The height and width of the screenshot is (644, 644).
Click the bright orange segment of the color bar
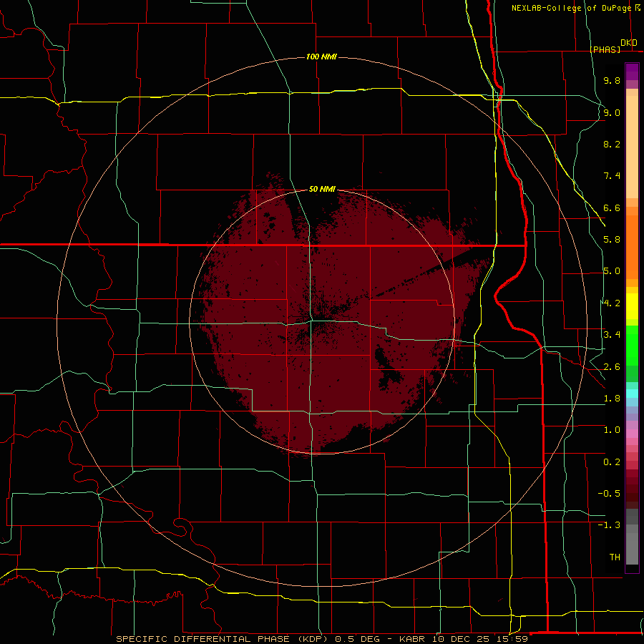point(632,246)
